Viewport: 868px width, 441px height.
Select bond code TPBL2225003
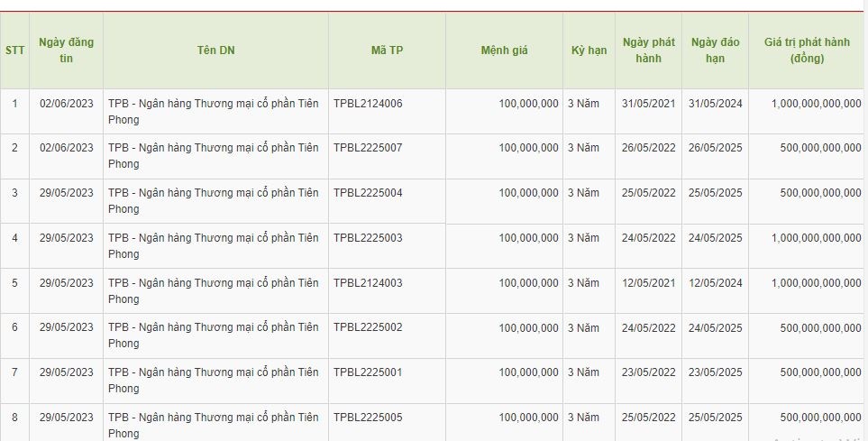click(x=368, y=238)
